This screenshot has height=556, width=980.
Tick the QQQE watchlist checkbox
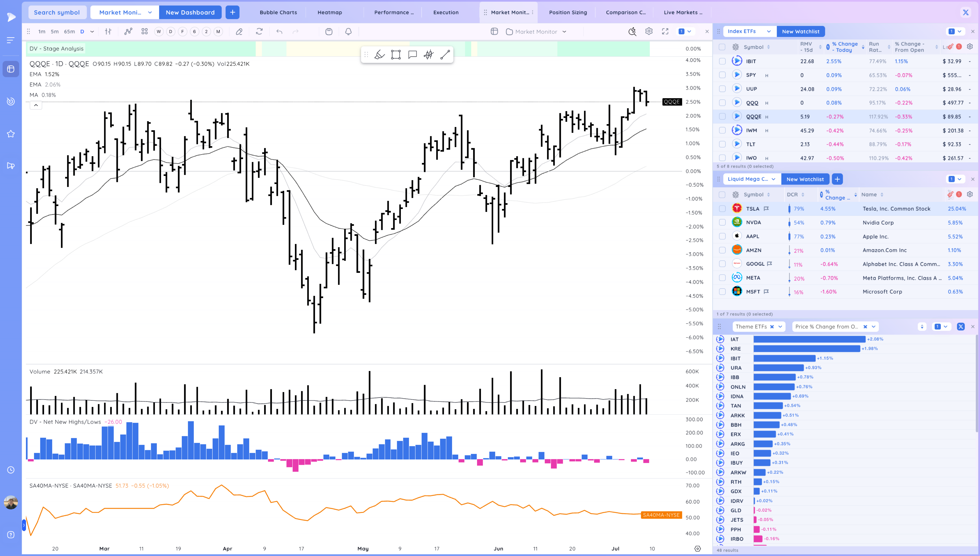pyautogui.click(x=722, y=117)
